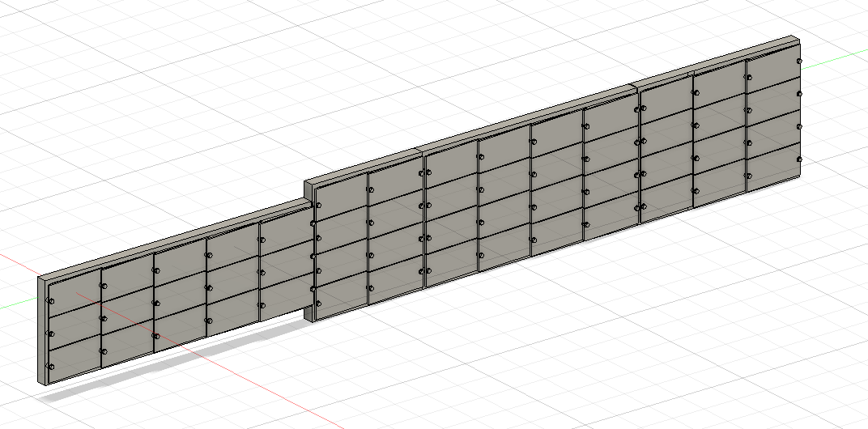Click the small step between middle and tallest sections
868x429 pixels.
point(636,86)
